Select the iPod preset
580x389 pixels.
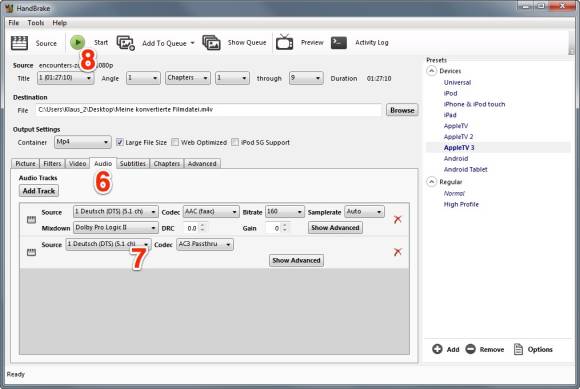(450, 93)
